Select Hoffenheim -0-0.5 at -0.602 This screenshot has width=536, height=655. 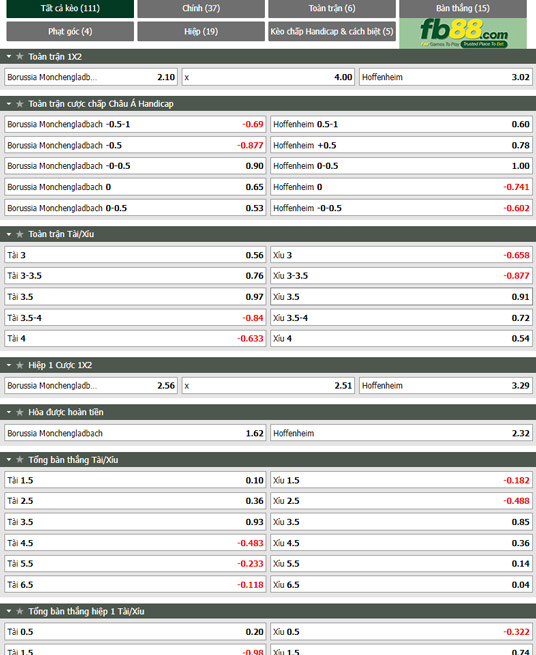click(401, 208)
